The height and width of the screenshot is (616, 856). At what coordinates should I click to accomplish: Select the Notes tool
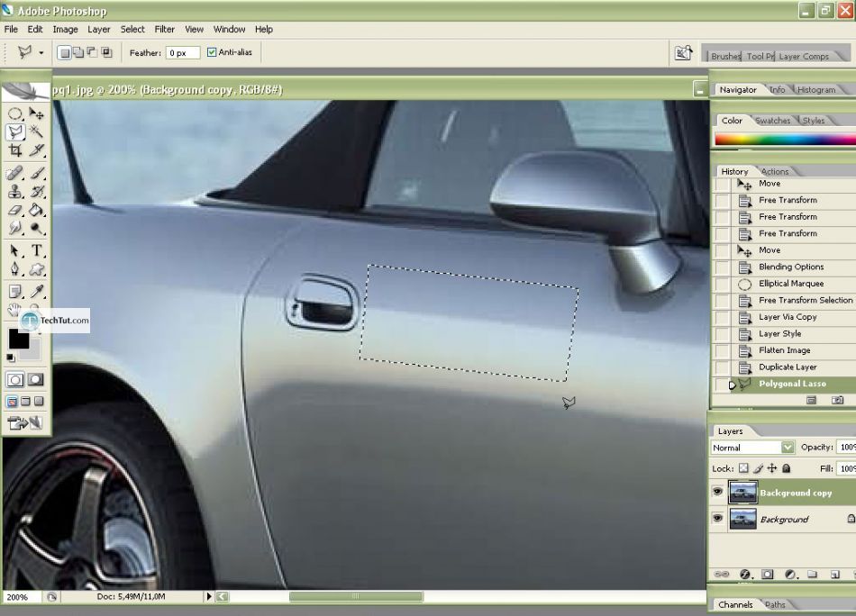(14, 292)
